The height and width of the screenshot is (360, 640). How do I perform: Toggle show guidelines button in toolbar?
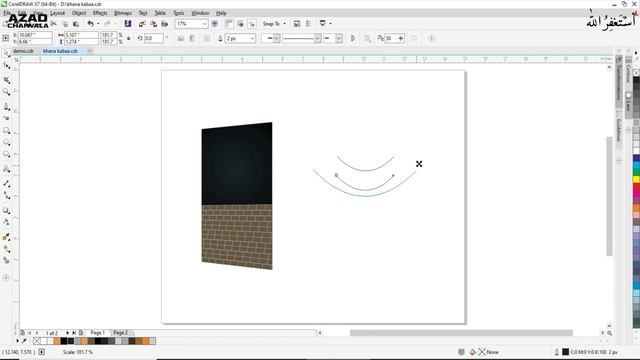click(252, 24)
